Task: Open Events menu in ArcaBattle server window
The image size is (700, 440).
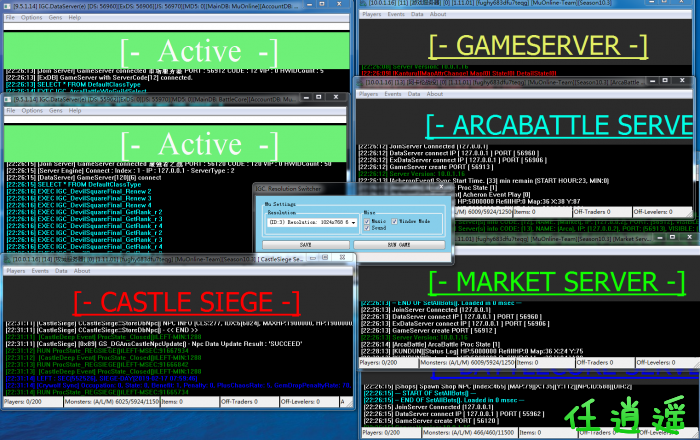Action: pyautogui.click(x=393, y=94)
